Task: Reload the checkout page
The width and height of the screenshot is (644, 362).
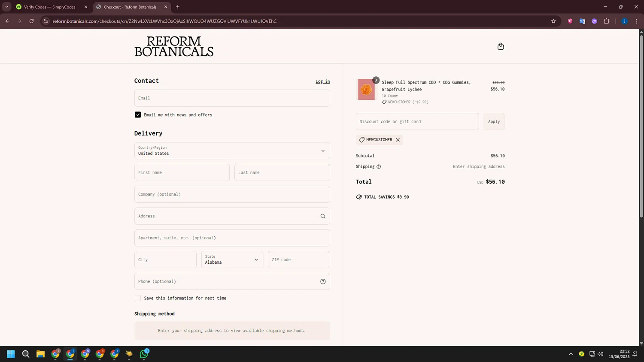Action: coord(31,21)
